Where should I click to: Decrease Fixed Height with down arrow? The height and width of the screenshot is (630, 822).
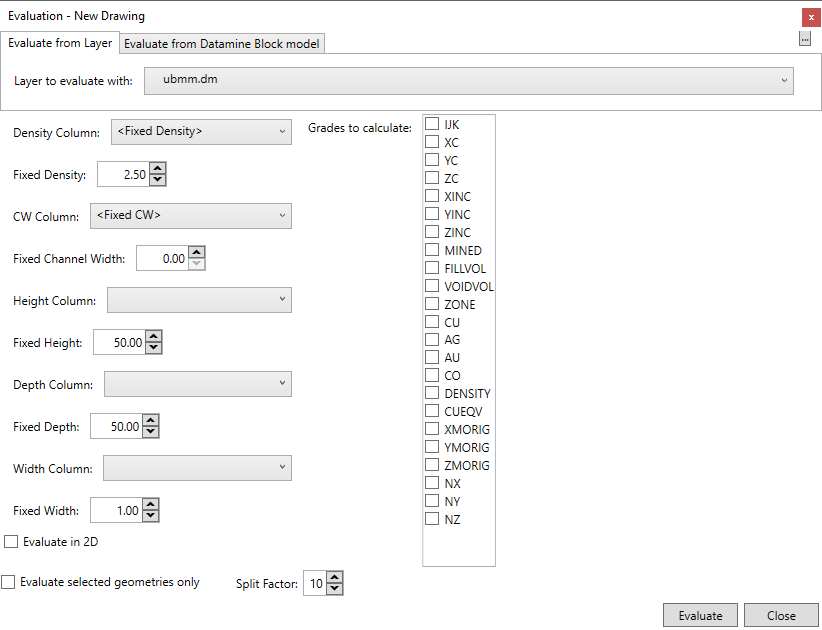pos(153,349)
